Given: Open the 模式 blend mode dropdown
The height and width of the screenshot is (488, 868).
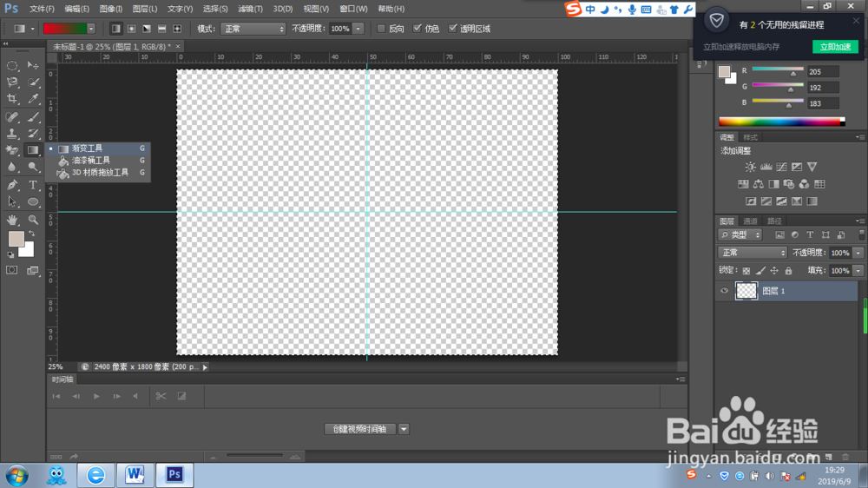Looking at the screenshot, I should tap(253, 29).
